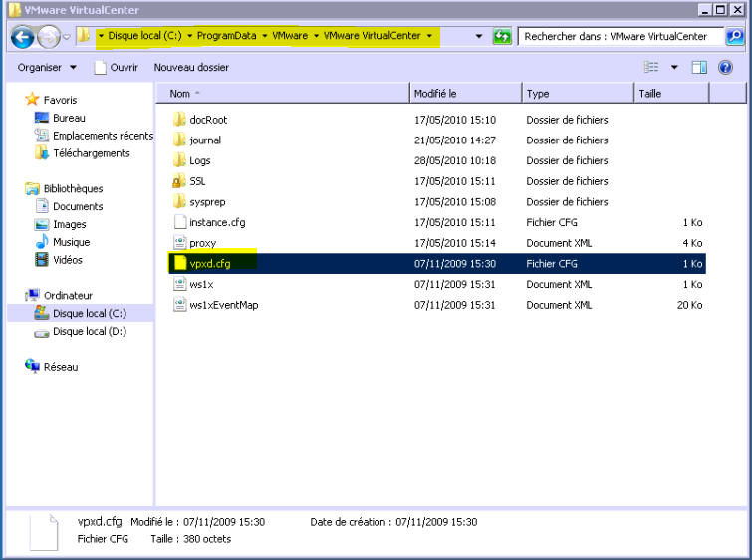Click the search field for VMware VirtualCenter
Screen dimensions: 752x560
(618, 37)
